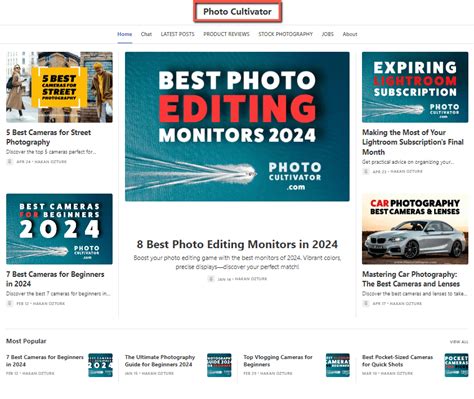Click the excerpt 'Get practical advice on organizing your...'
Viewport: 474px width, 399px height.
coord(408,162)
